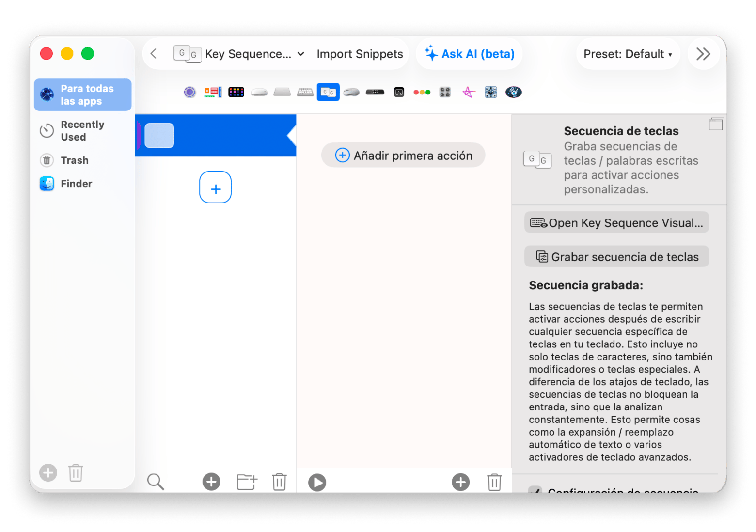756x532 pixels.
Task: Select the Leap Motion hand trigger icon
Action: coord(514,92)
